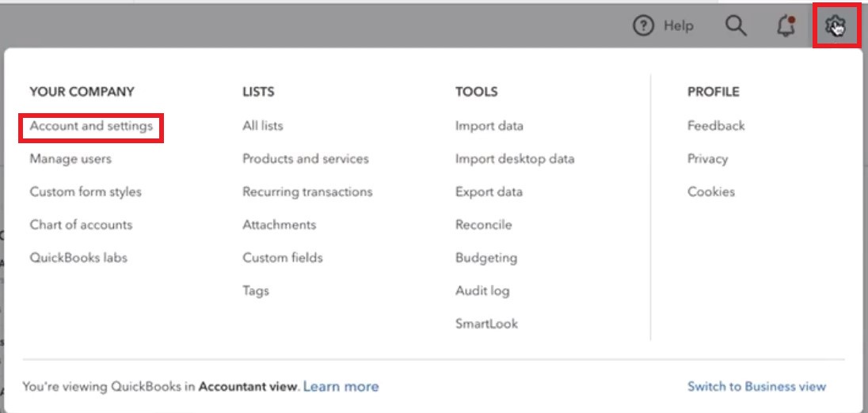Go to Chart of accounts
This screenshot has width=868, height=413.
[81, 225]
